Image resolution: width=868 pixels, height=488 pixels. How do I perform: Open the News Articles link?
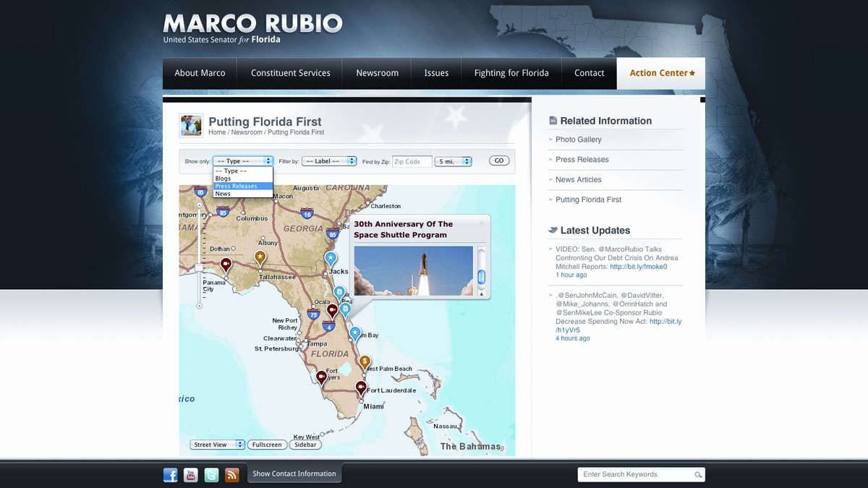tap(579, 179)
